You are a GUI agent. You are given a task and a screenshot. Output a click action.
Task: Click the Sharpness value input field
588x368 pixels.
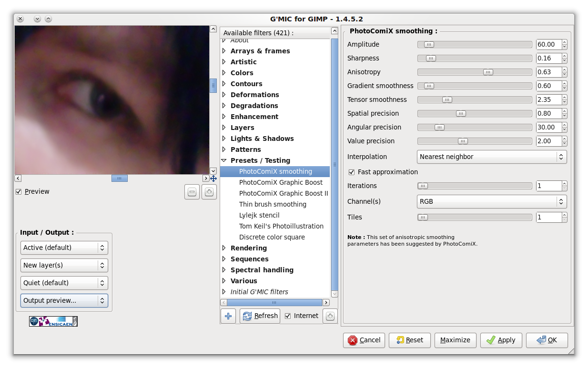pyautogui.click(x=548, y=58)
